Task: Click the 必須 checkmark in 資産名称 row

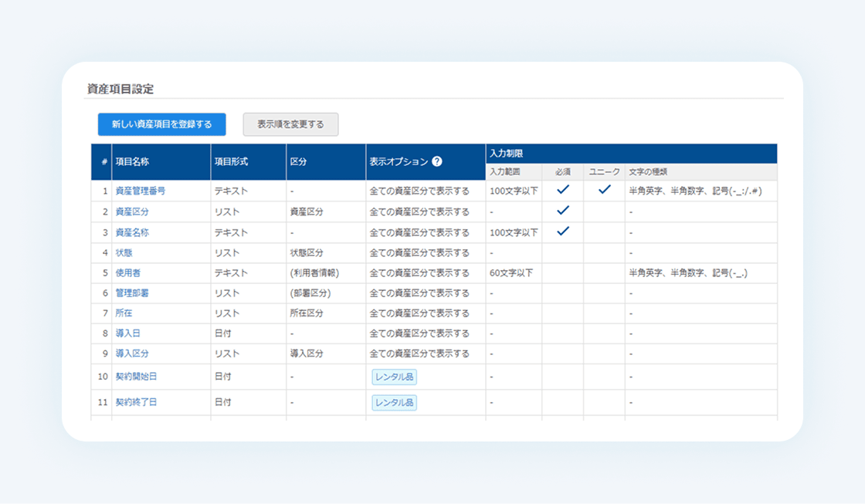Action: pos(563,232)
